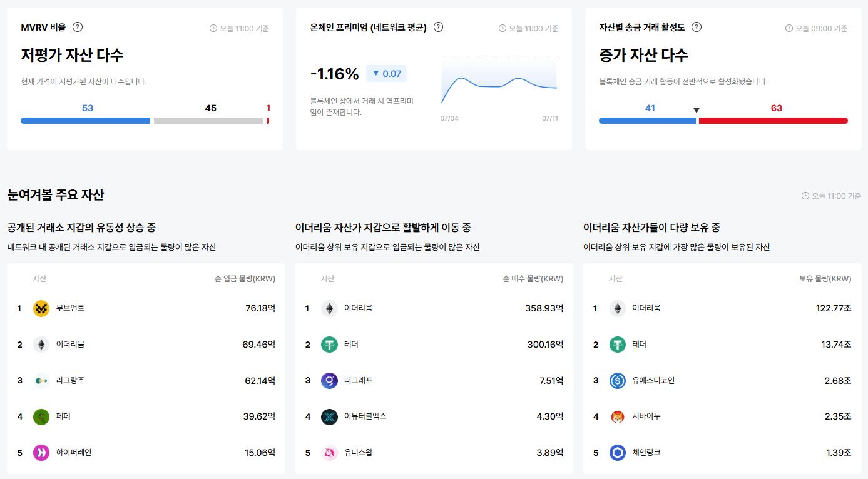Click the 페페 frog coin icon
The height and width of the screenshot is (479, 868).
pyautogui.click(x=41, y=416)
